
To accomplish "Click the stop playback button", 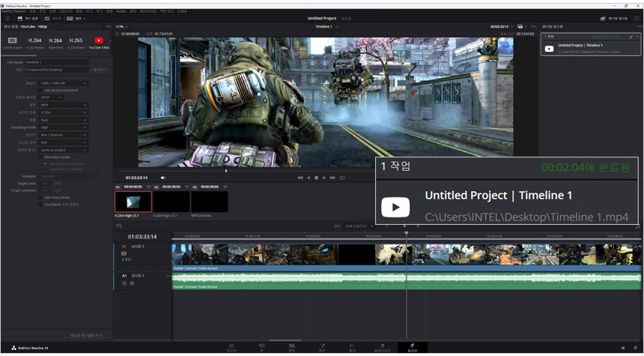I will [x=316, y=178].
